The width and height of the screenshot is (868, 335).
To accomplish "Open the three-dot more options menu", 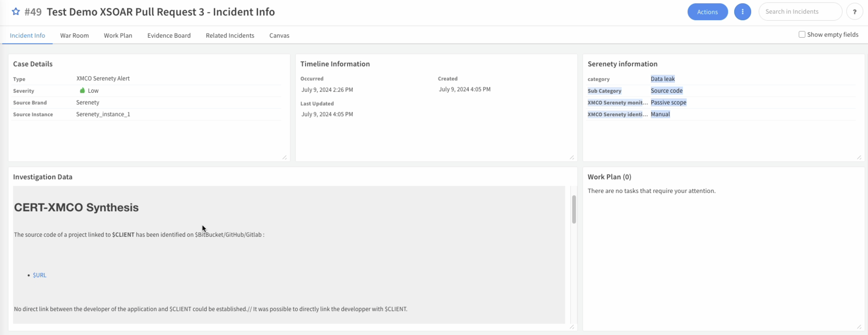I will [742, 12].
